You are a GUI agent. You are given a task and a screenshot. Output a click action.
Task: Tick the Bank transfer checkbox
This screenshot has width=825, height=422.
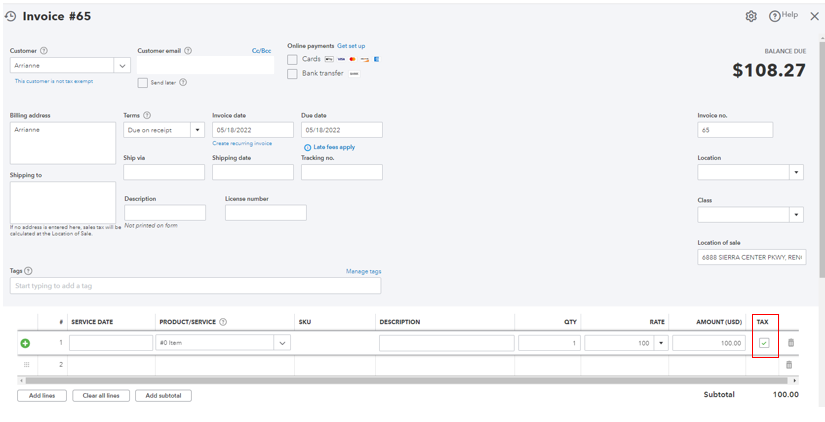pyautogui.click(x=292, y=74)
